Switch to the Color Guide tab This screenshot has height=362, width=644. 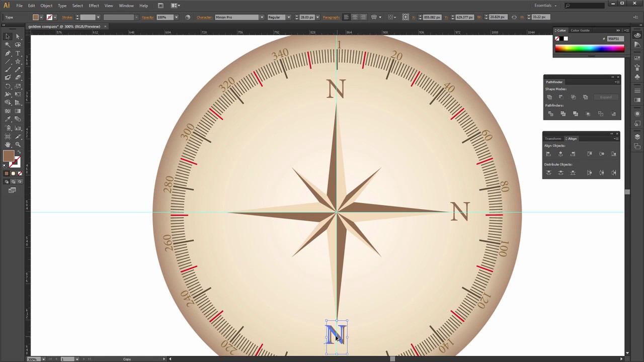coord(580,30)
